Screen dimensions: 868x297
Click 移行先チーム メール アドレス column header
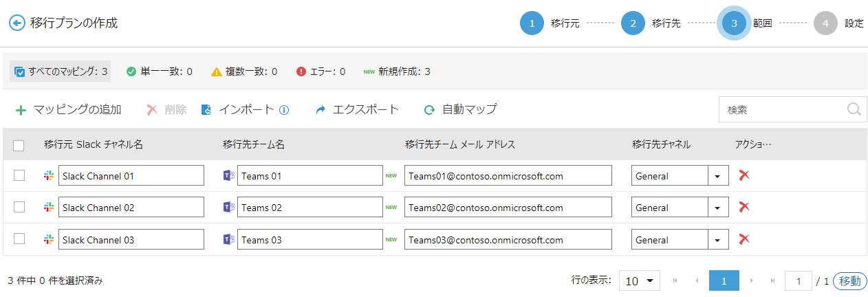coord(460,144)
